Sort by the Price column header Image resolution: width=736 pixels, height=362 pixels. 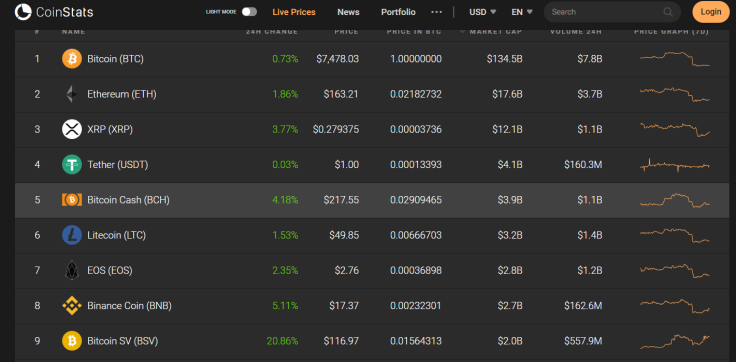coord(346,31)
